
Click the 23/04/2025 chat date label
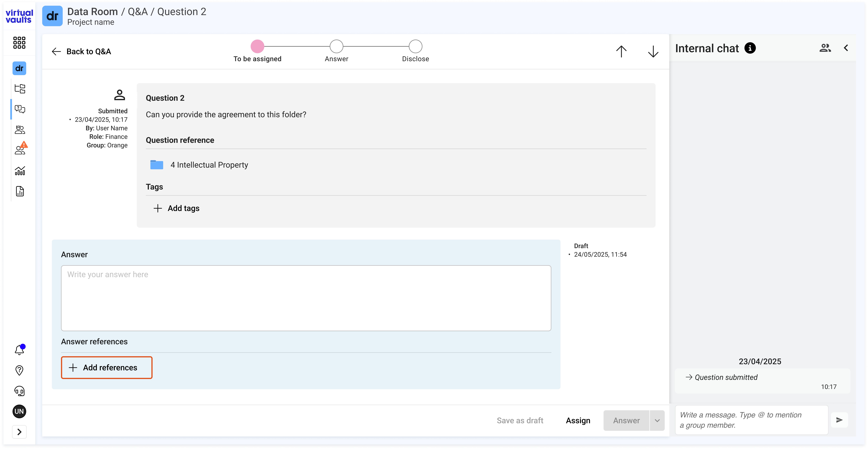click(760, 362)
